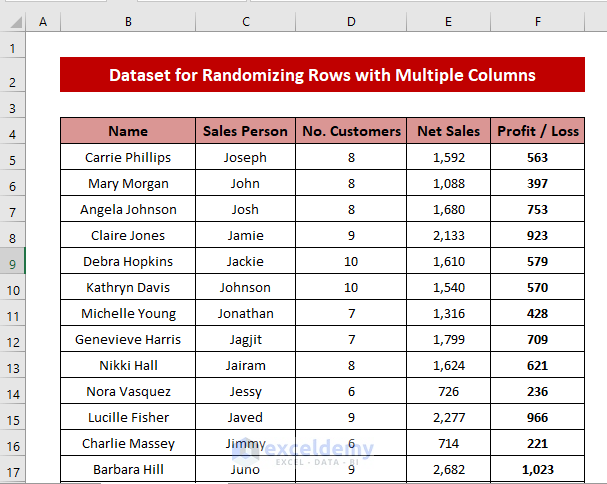Click net sales 726 cell
607x484 pixels.
448,391
